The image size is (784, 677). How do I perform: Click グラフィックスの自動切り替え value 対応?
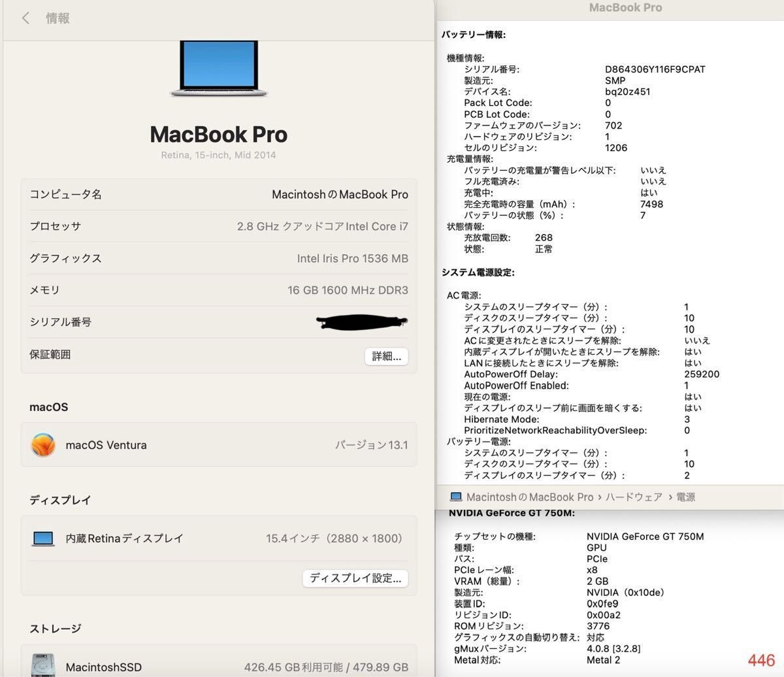pyautogui.click(x=596, y=637)
